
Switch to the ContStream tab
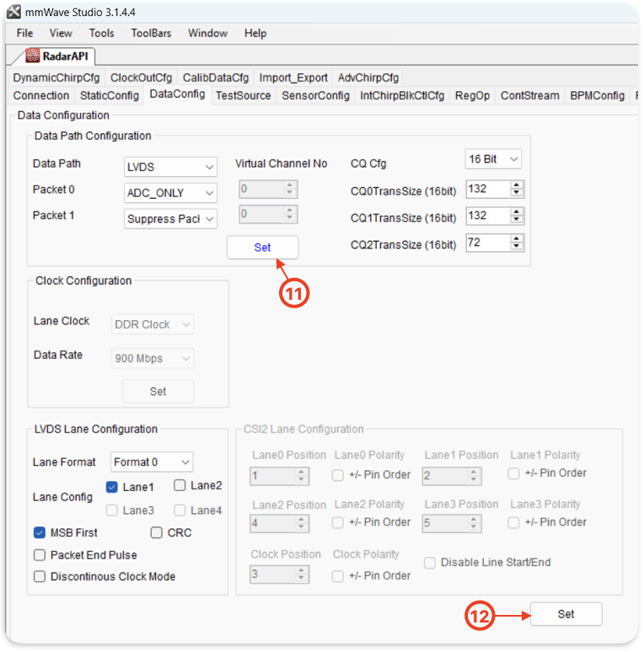[x=530, y=96]
